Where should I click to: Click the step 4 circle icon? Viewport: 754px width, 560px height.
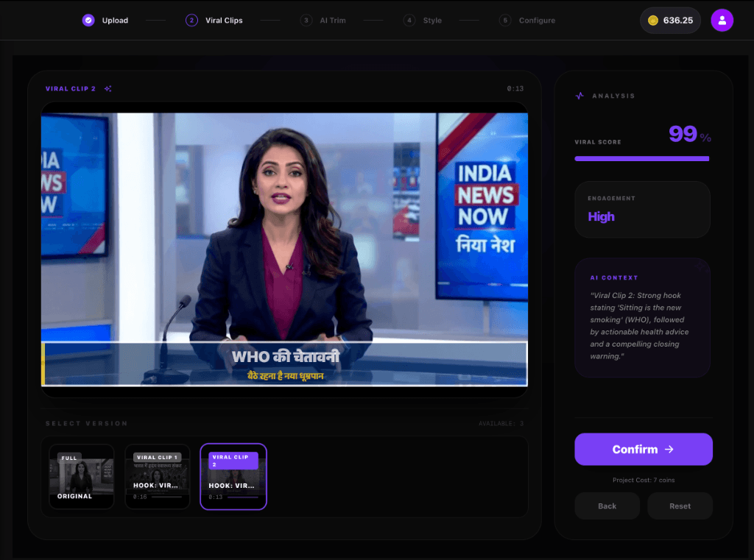(x=409, y=20)
